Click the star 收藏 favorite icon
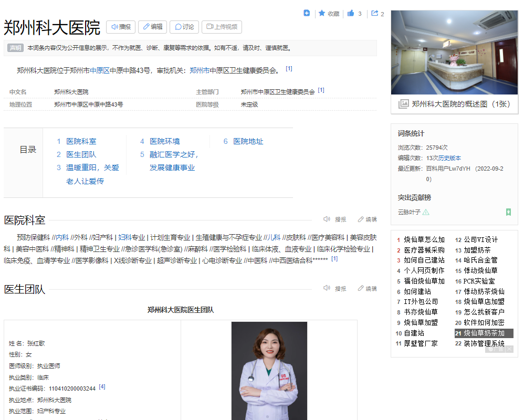Screen dimensions: 524x420 [x=322, y=14]
